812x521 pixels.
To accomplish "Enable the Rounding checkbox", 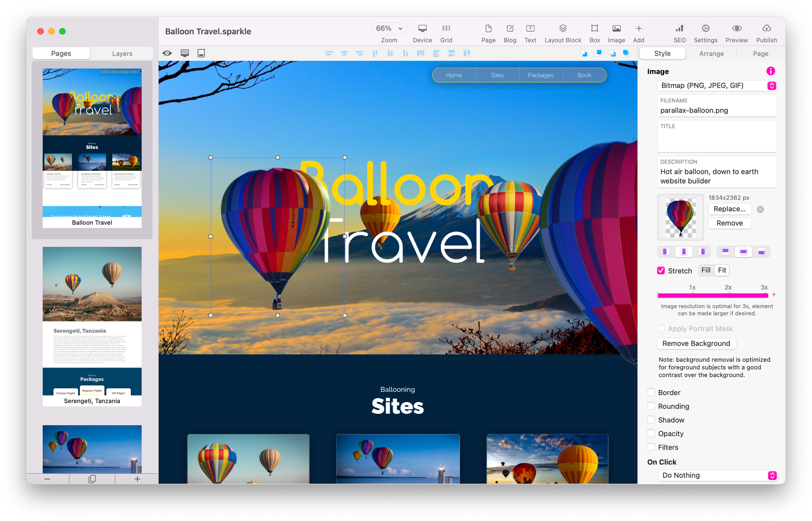I will pos(651,406).
